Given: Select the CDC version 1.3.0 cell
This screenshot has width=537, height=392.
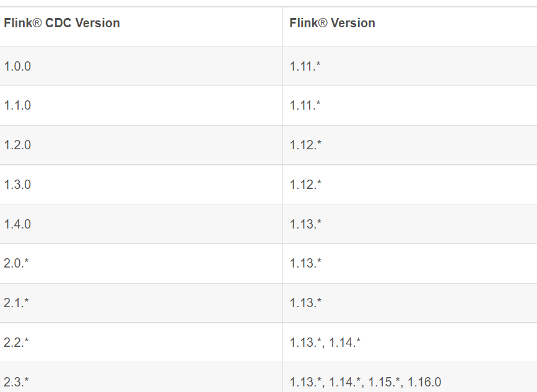Looking at the screenshot, I should [x=17, y=185].
